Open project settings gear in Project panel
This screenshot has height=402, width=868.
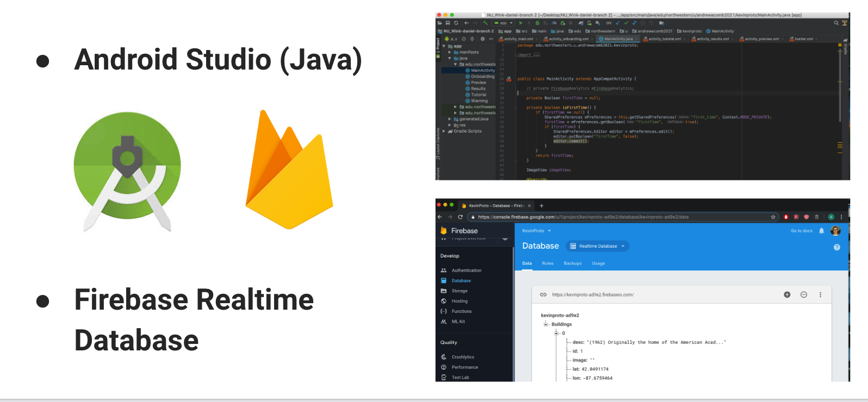pos(482,39)
